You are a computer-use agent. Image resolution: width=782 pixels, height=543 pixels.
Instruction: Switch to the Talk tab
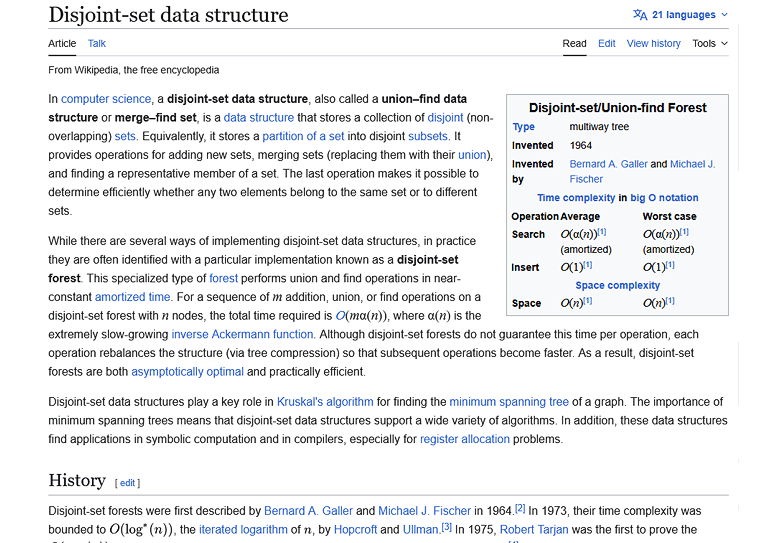[x=97, y=44]
